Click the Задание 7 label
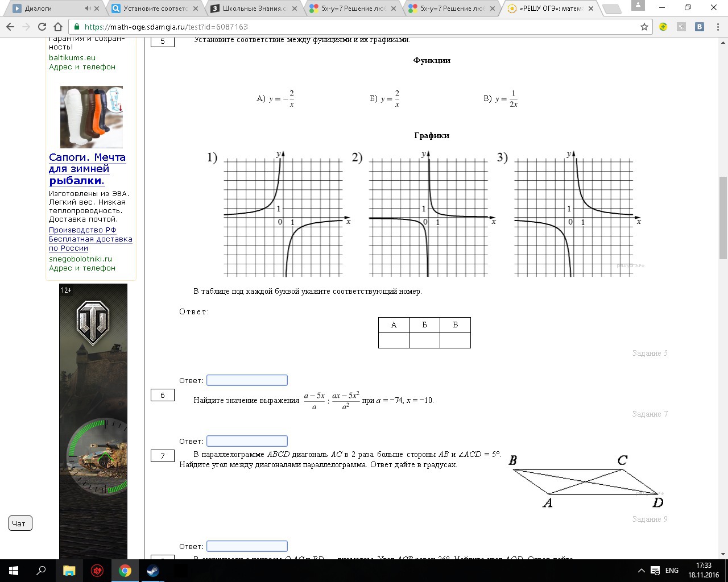Image resolution: width=728 pixels, height=582 pixels. click(650, 414)
